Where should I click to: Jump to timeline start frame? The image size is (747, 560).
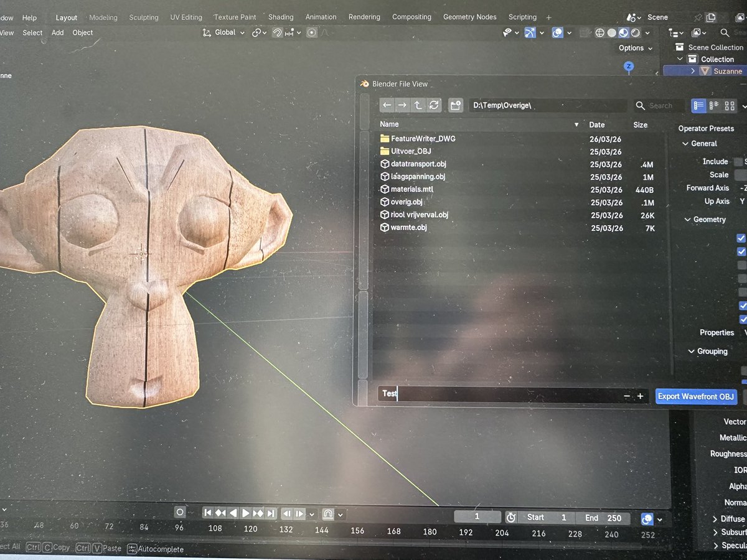pos(208,513)
